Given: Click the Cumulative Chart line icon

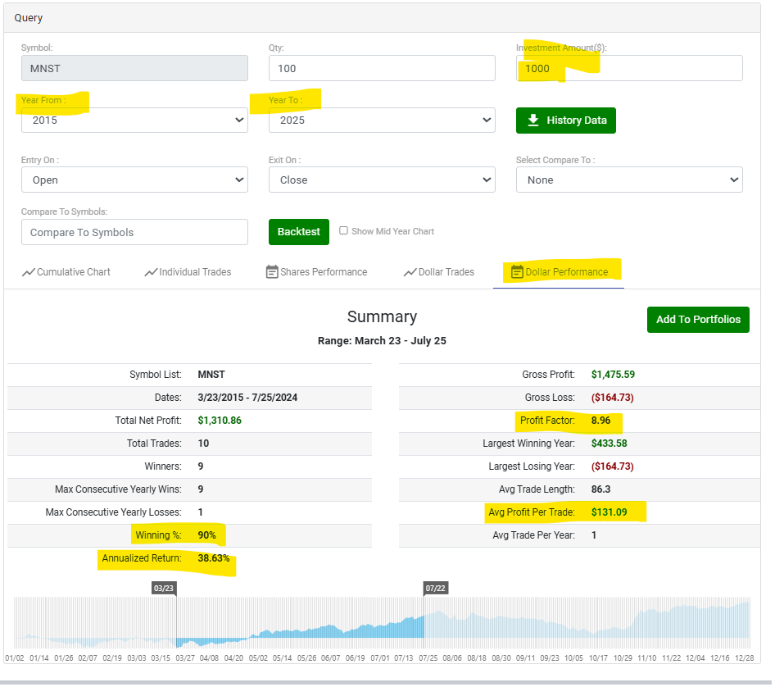Looking at the screenshot, I should (x=29, y=272).
